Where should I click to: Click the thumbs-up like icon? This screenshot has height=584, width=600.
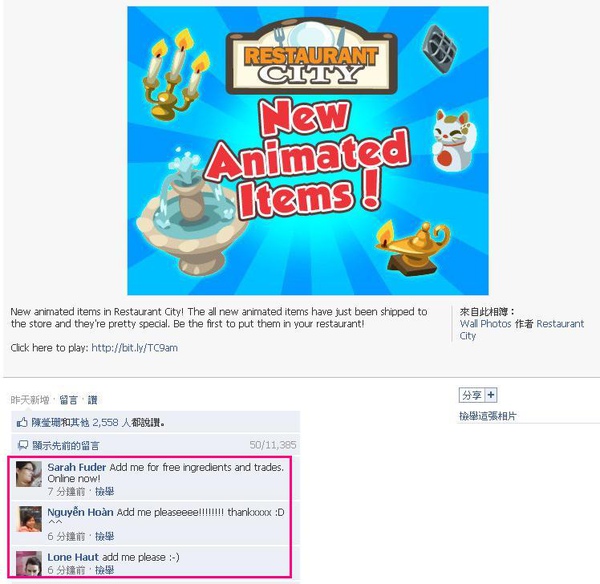tap(22, 422)
